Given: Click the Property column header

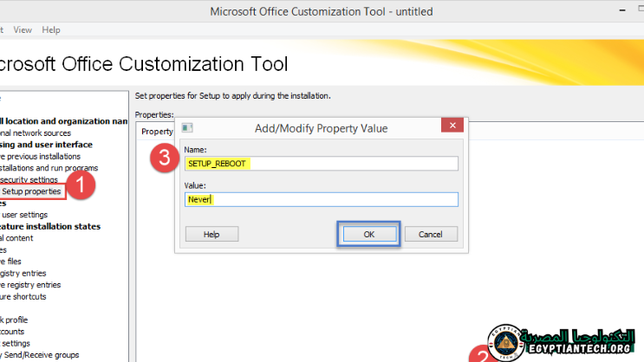Looking at the screenshot, I should (x=157, y=132).
